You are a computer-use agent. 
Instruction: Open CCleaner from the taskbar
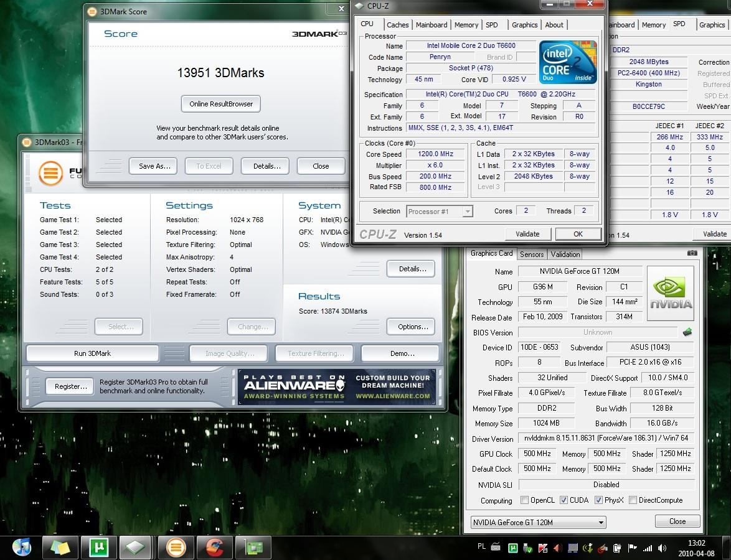[x=214, y=547]
